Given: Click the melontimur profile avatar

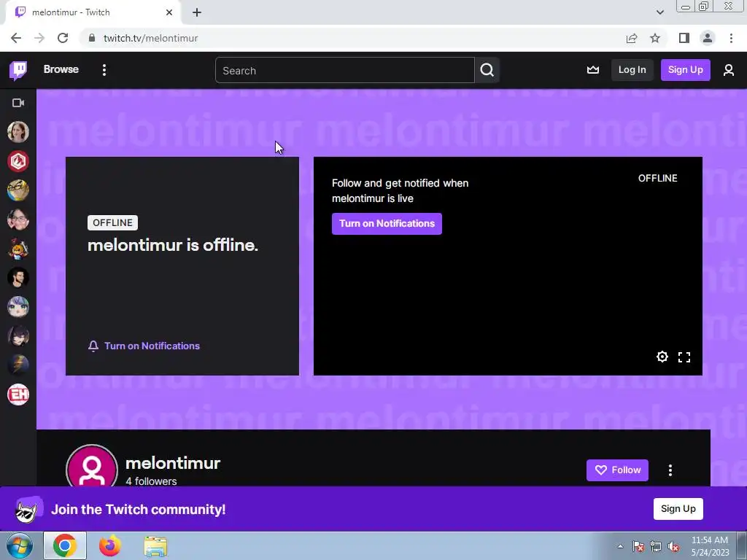Looking at the screenshot, I should point(91,467).
